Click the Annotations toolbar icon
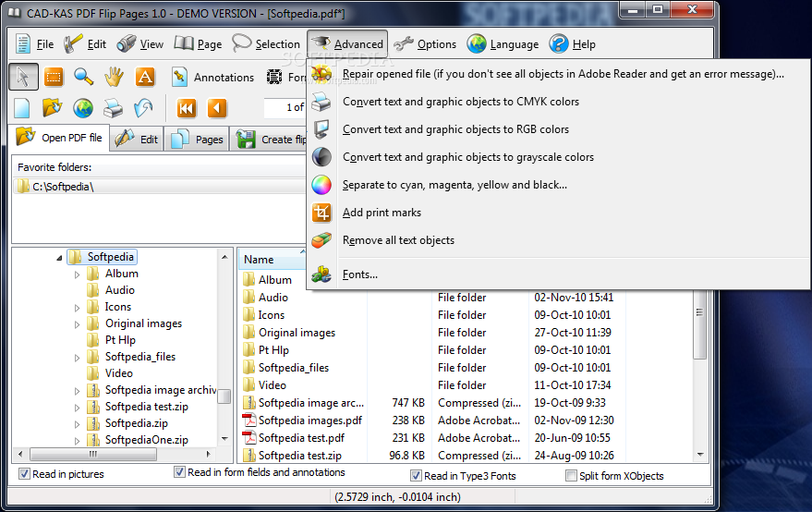 (179, 78)
